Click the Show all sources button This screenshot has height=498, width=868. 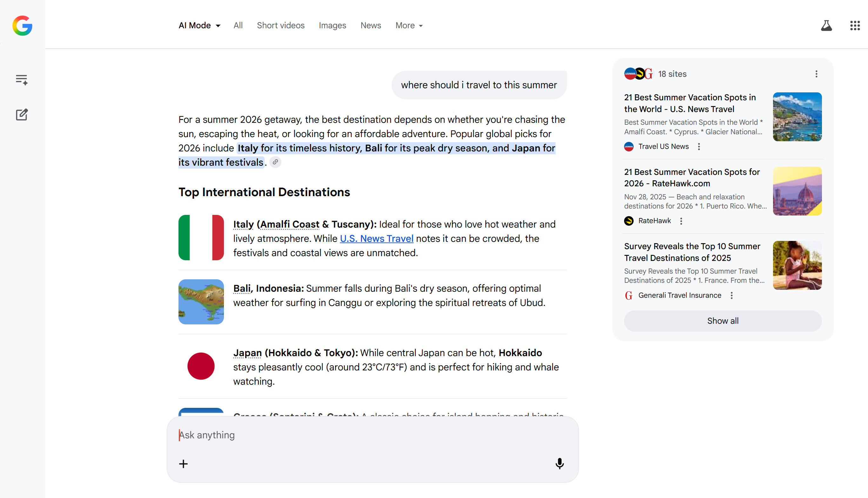[723, 321]
